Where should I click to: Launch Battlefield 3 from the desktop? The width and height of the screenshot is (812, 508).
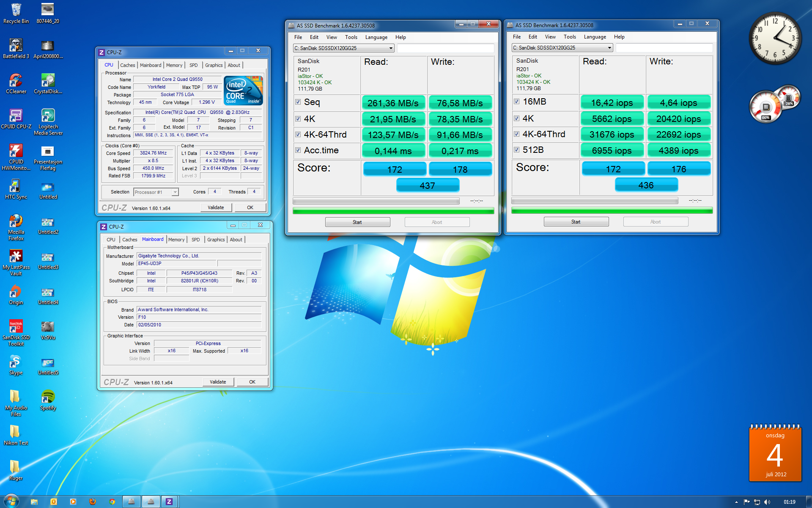tap(16, 49)
